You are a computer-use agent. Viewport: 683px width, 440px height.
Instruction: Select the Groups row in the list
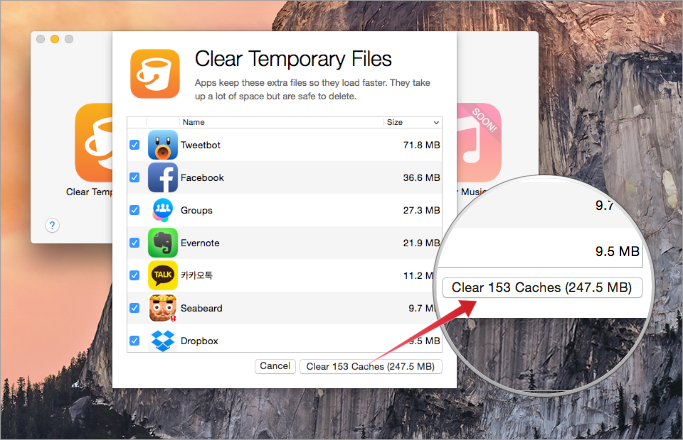(285, 210)
